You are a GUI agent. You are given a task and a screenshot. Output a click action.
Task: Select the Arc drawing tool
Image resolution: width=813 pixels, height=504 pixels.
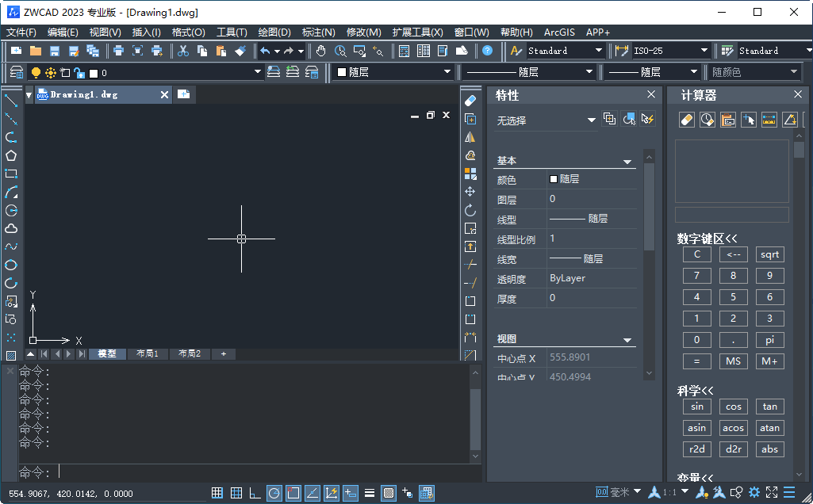click(x=11, y=192)
